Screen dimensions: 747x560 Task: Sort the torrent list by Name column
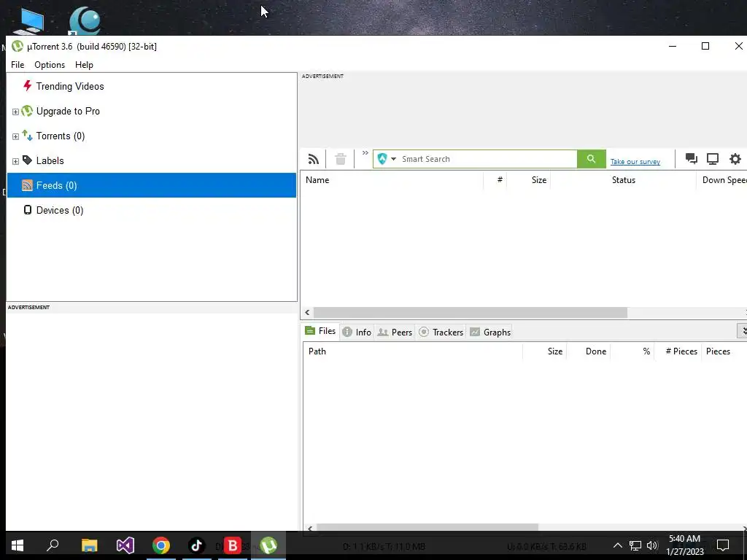(392, 180)
